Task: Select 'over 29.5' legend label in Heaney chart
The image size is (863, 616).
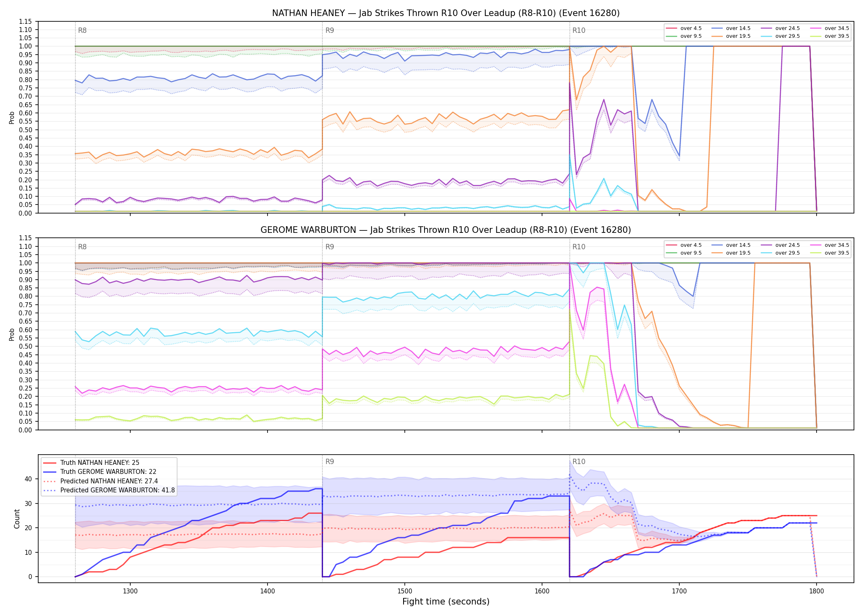Action: click(787, 36)
